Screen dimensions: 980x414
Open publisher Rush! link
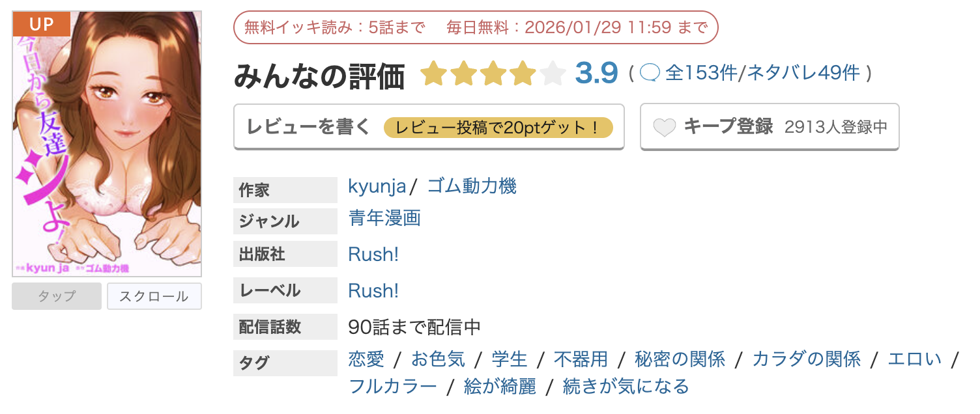pos(373,255)
